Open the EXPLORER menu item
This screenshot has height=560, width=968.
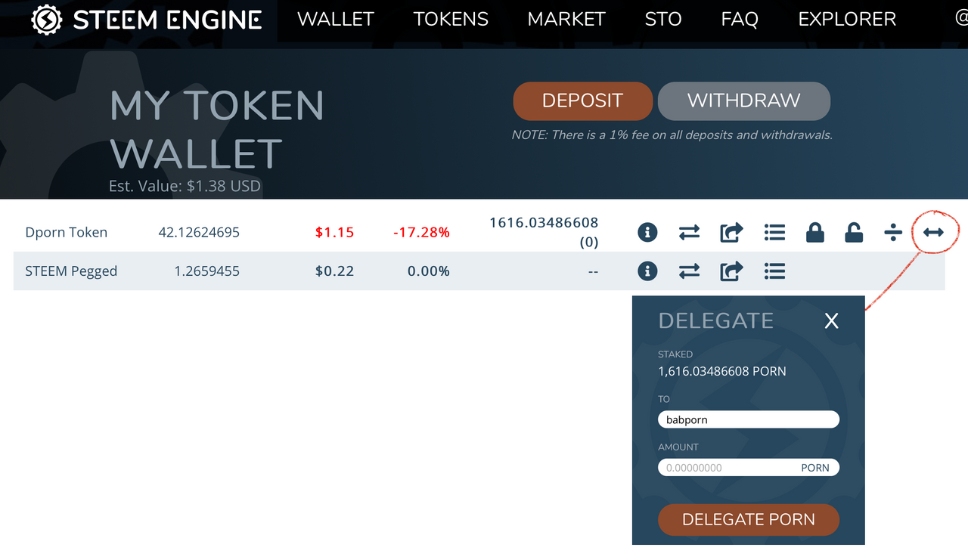click(x=847, y=20)
